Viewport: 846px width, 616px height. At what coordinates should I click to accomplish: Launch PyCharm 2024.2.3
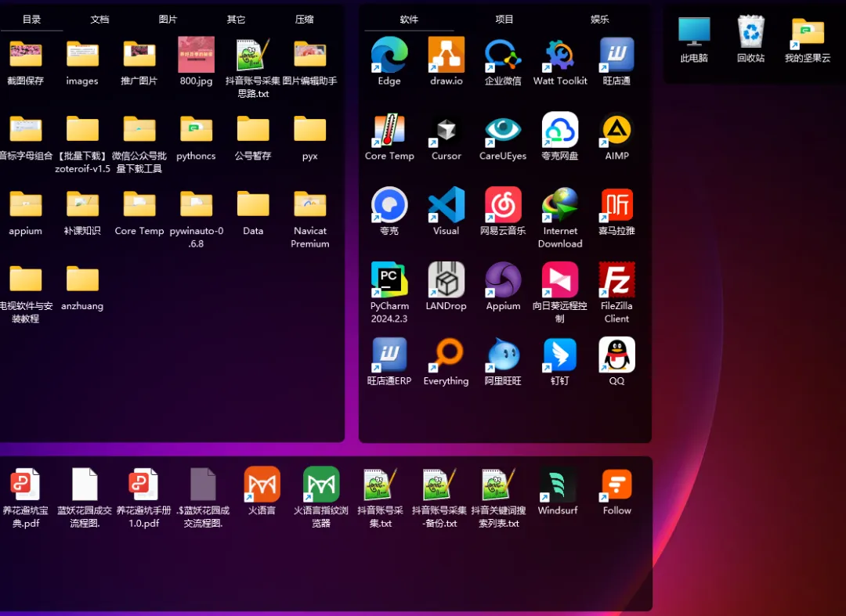coord(389,279)
